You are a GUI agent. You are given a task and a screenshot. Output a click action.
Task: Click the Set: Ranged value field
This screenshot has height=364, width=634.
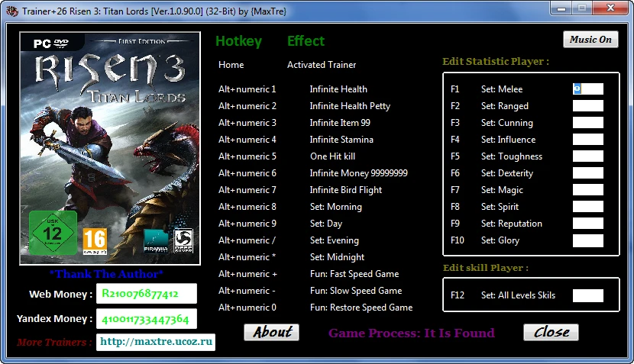588,106
